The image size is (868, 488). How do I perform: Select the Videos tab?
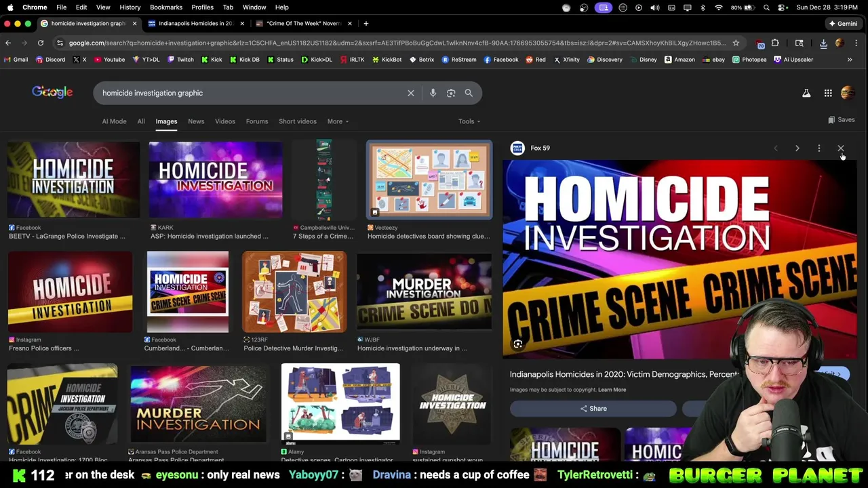[x=225, y=121]
